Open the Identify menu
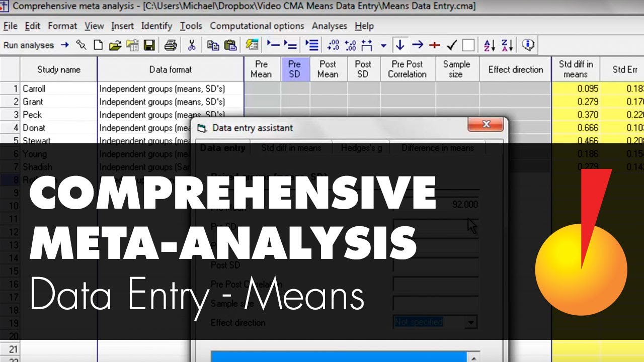The width and height of the screenshot is (644, 362). pos(156,26)
